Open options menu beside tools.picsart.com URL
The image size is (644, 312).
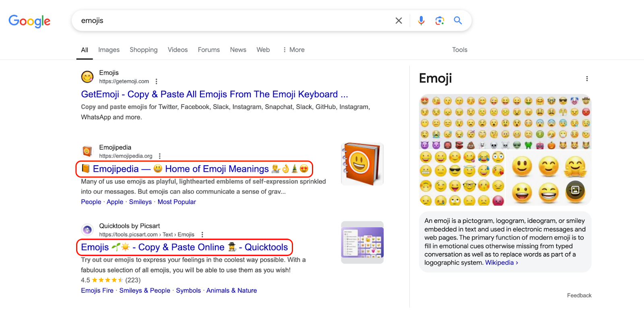202,235
